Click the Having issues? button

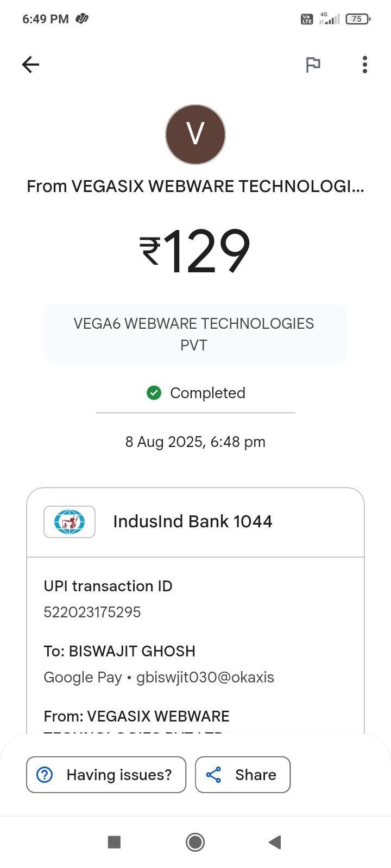point(106,775)
